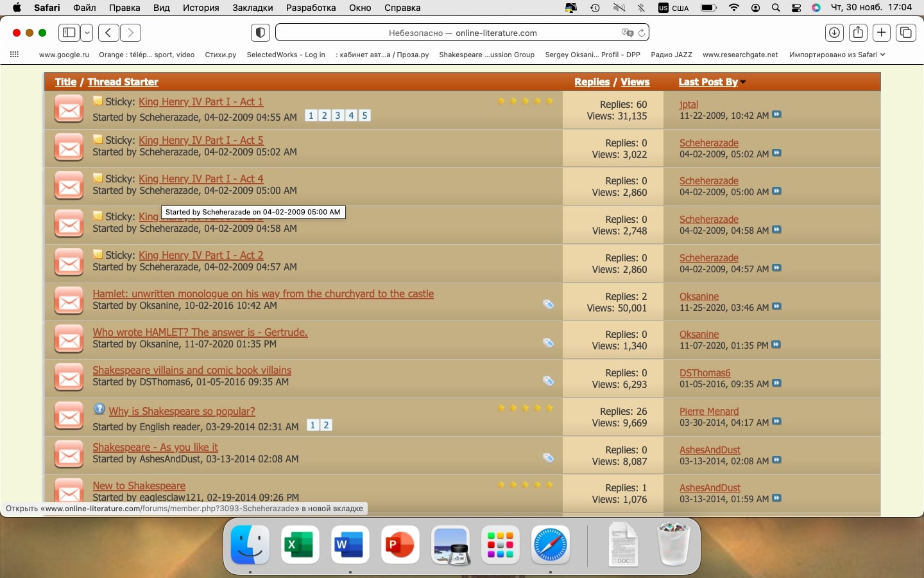Viewport: 924px width, 578px height.
Task: Open Pierre Menard profile link
Action: (709, 411)
